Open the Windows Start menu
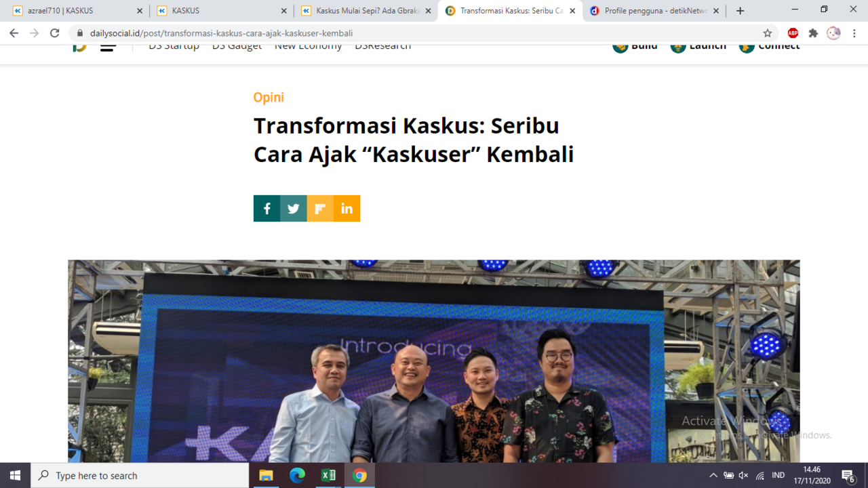This screenshot has width=868, height=488. [15, 475]
